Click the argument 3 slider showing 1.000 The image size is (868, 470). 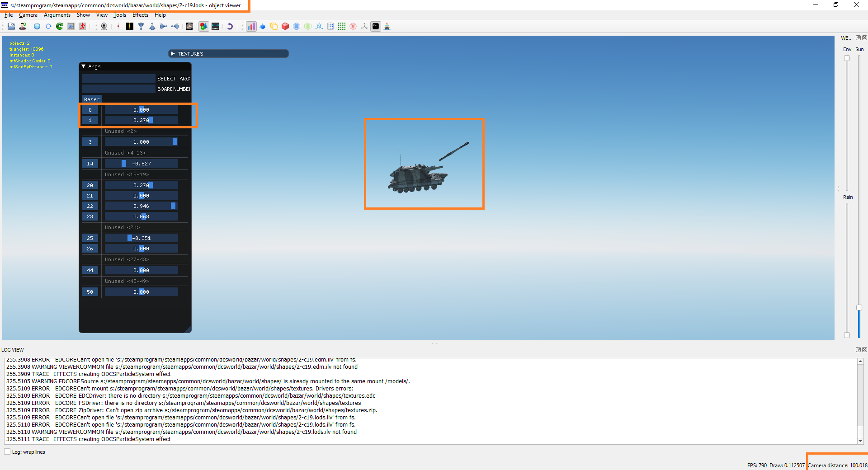(x=142, y=142)
